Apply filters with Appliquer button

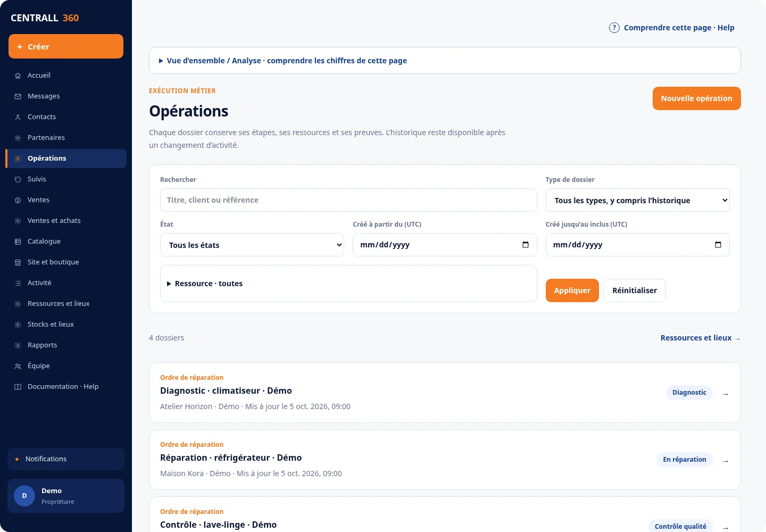pyautogui.click(x=572, y=290)
